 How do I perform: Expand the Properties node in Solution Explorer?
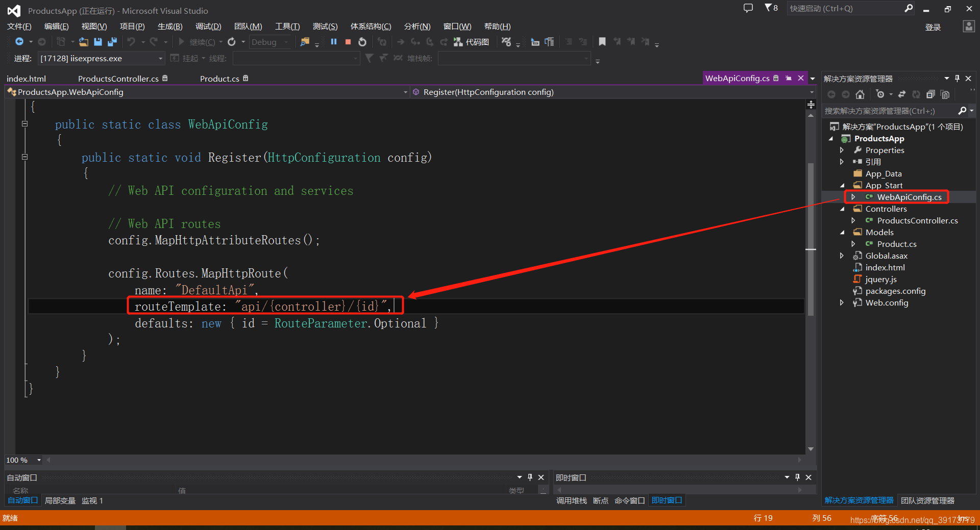[842, 150]
